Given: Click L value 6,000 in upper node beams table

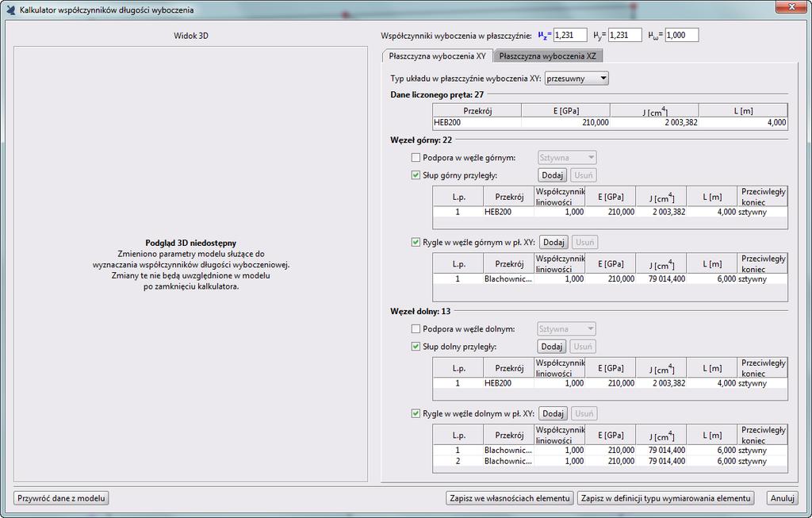Looking at the screenshot, I should (712, 278).
